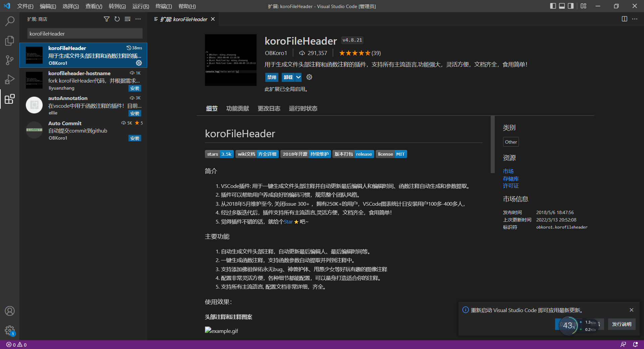
Task: Switch to the 更改日志 tab
Action: 269,108
